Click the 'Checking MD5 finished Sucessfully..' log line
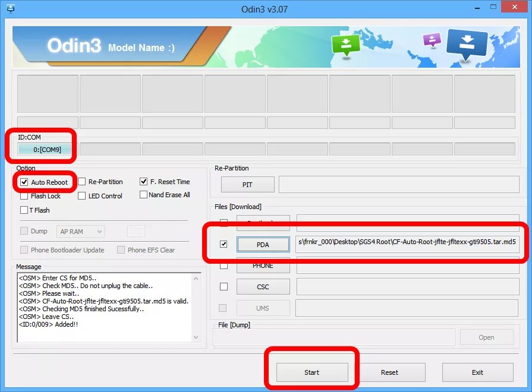The image size is (532, 392). tap(81, 309)
